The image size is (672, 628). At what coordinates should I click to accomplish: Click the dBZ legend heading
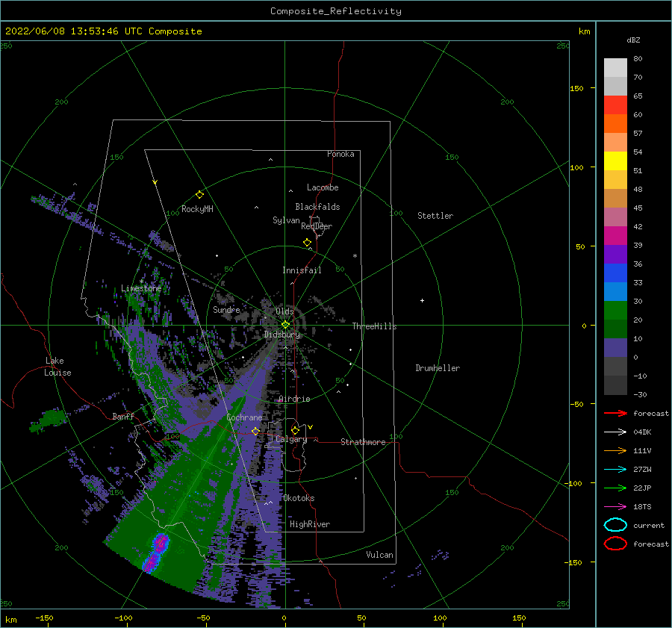[x=633, y=40]
